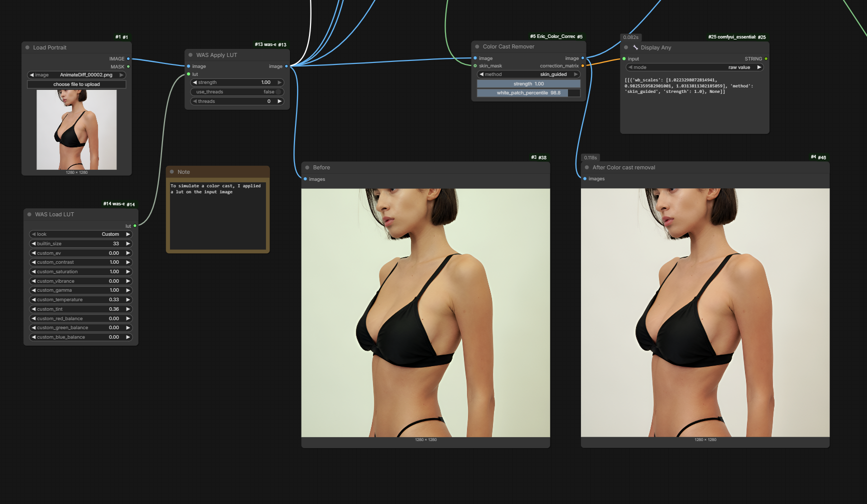Increase threads value with right arrow
Screen dimensions: 867x504
[279, 101]
